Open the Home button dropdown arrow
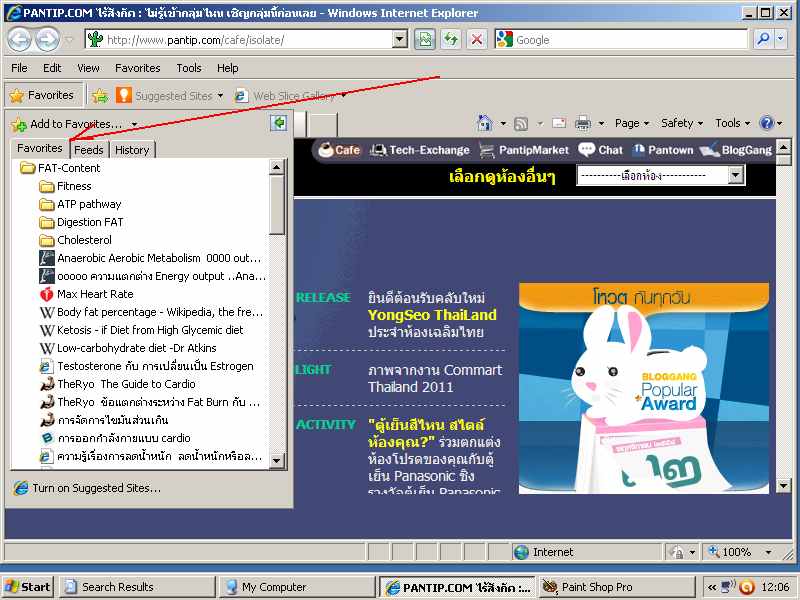Image resolution: width=800 pixels, height=600 pixels. [x=503, y=123]
